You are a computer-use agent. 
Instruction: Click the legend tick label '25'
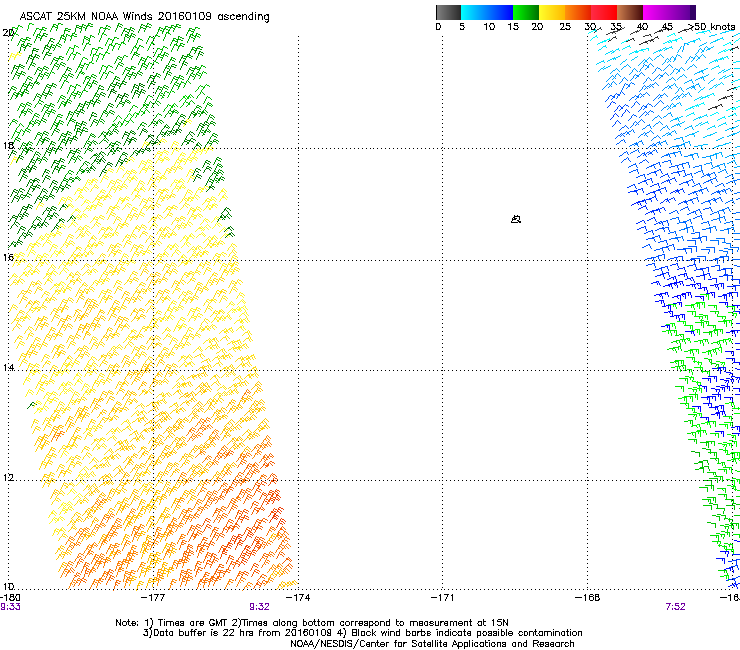[565, 26]
